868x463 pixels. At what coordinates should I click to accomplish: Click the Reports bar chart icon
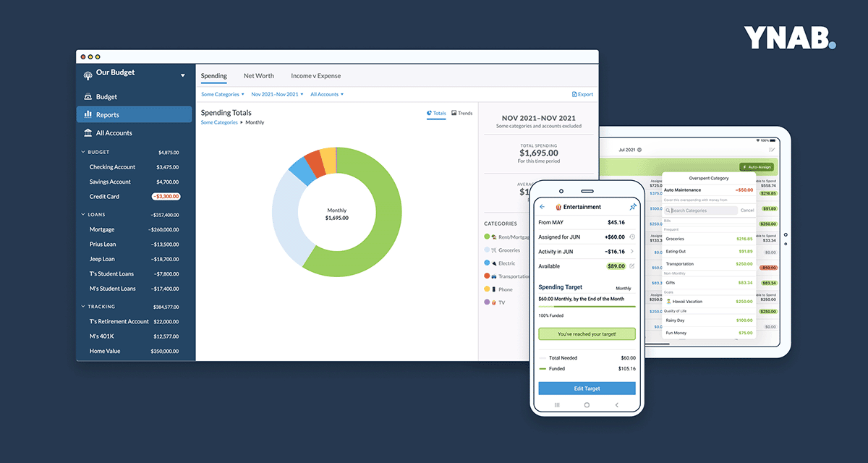88,114
